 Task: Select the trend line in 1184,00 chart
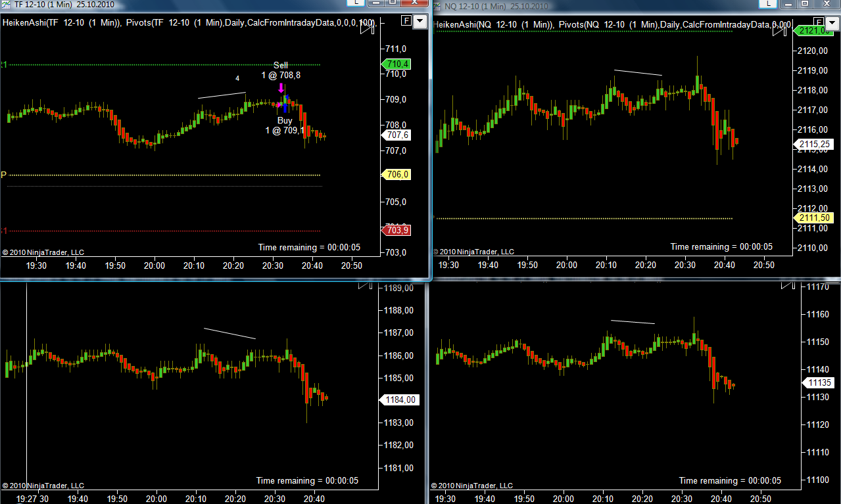[x=229, y=333]
